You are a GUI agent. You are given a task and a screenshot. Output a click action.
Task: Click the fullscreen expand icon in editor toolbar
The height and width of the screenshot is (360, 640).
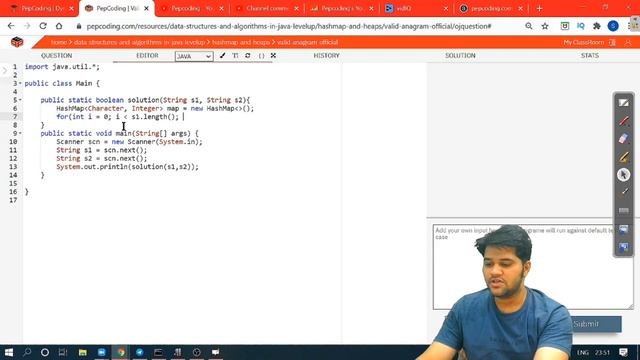click(273, 56)
